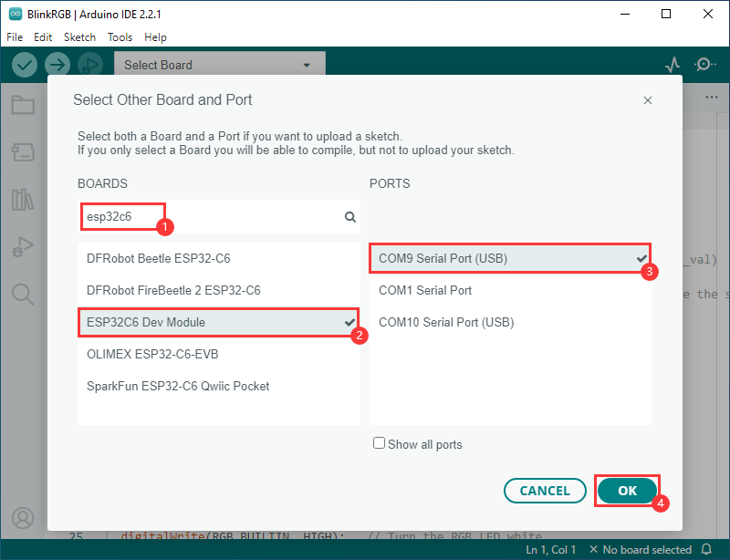Open the Library Manager sidebar icon
730x560 pixels.
point(23,199)
